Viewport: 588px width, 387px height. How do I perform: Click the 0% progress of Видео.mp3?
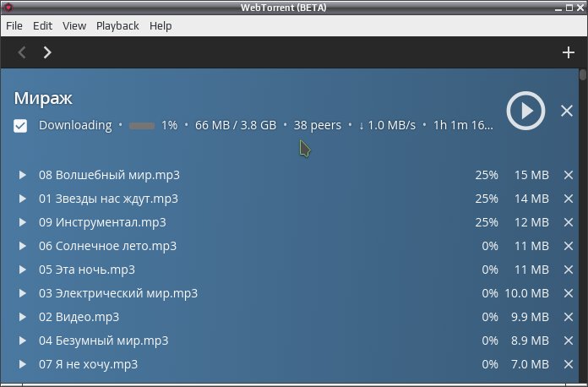[x=490, y=317]
